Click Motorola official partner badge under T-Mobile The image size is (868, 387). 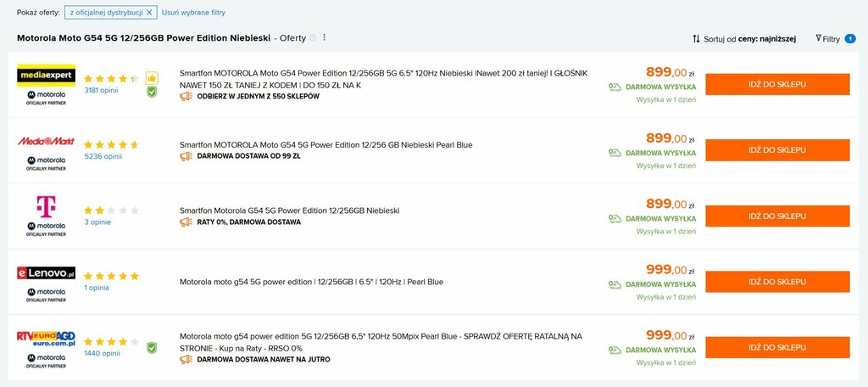[46, 229]
